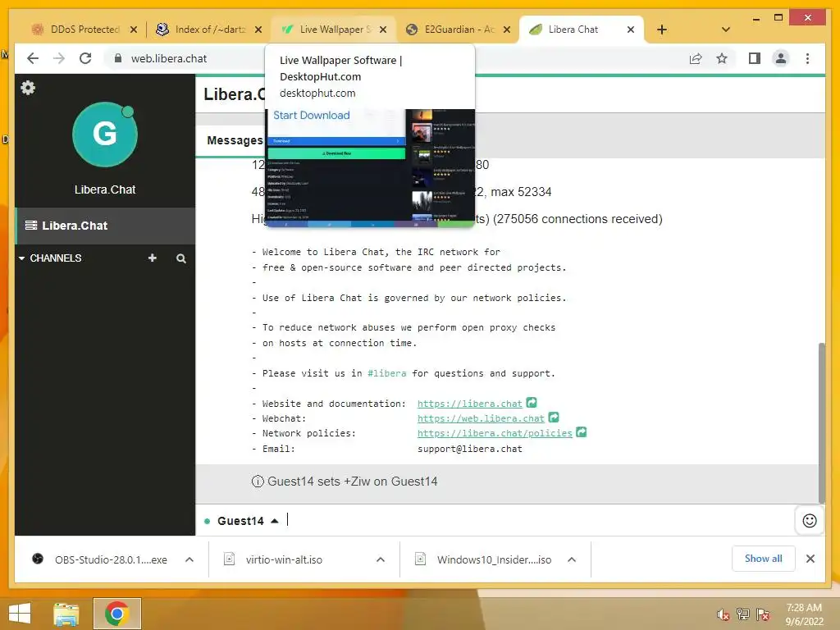Open the Kiwi IRC settings gear
The height and width of the screenshot is (630, 840).
tap(28, 87)
